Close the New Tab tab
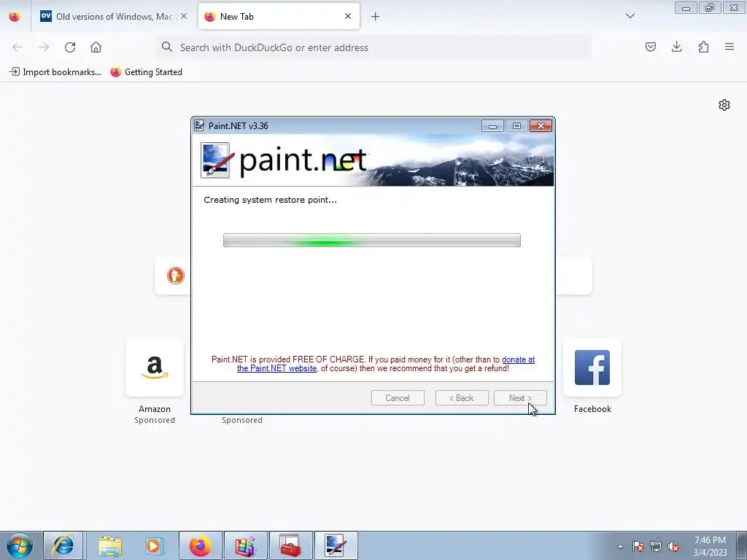The image size is (747, 560). (x=348, y=16)
